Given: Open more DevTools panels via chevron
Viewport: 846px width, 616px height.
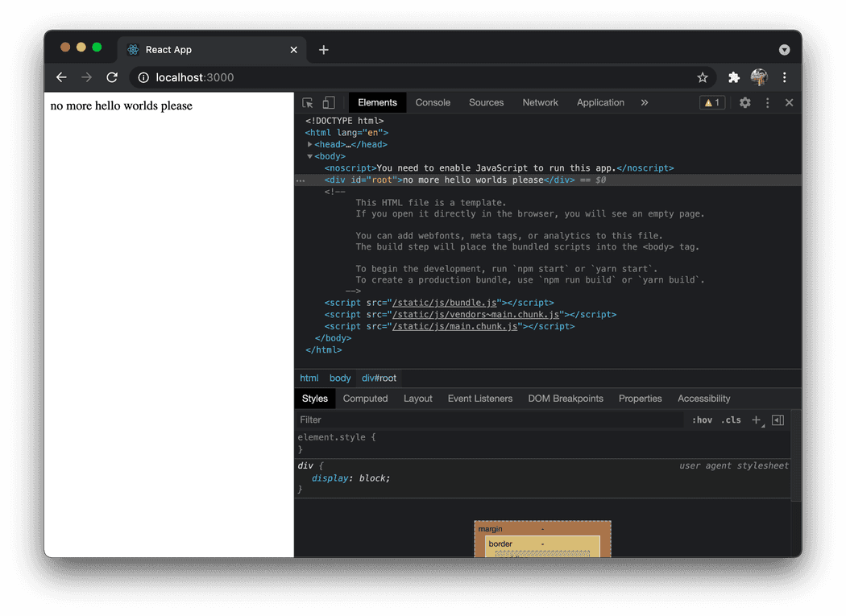Looking at the screenshot, I should coord(644,102).
